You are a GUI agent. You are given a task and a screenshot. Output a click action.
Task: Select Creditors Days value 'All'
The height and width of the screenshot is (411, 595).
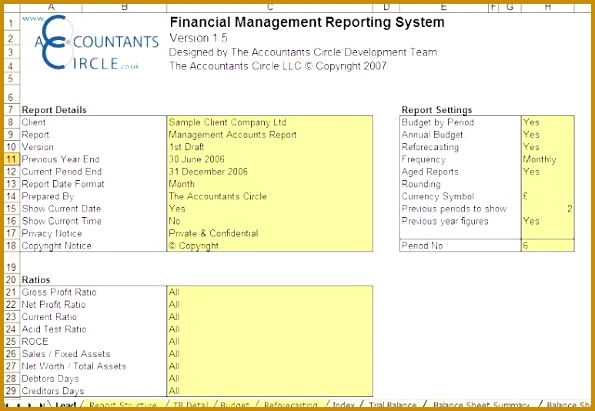click(x=270, y=391)
